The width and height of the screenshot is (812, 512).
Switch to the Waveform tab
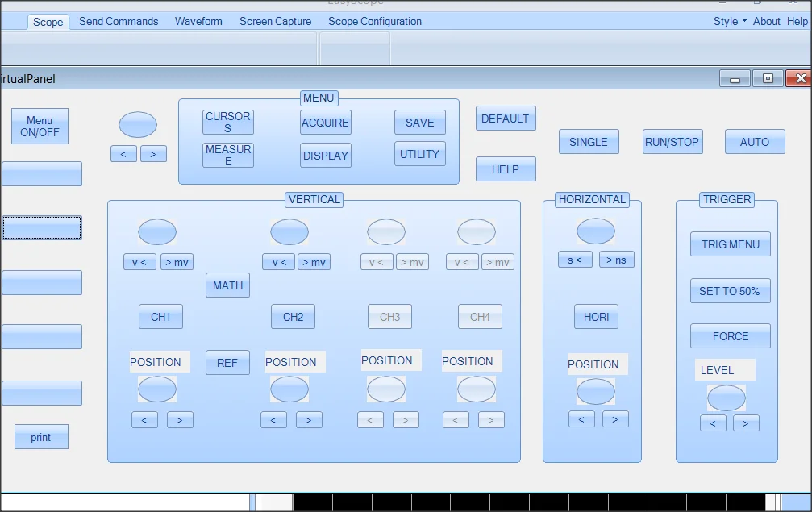(x=198, y=22)
